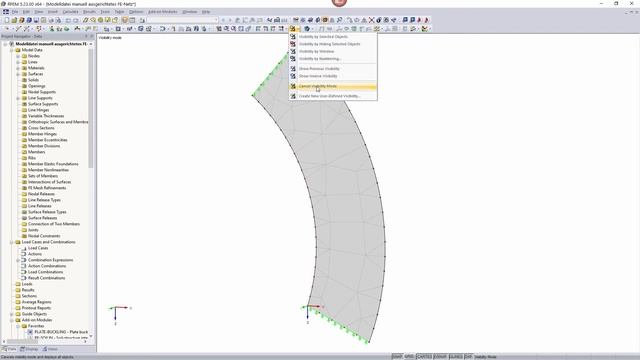Image resolution: width=640 pixels, height=360 pixels.
Task: Click the Project Navigator horizontal scrollbar
Action: click(x=22, y=342)
